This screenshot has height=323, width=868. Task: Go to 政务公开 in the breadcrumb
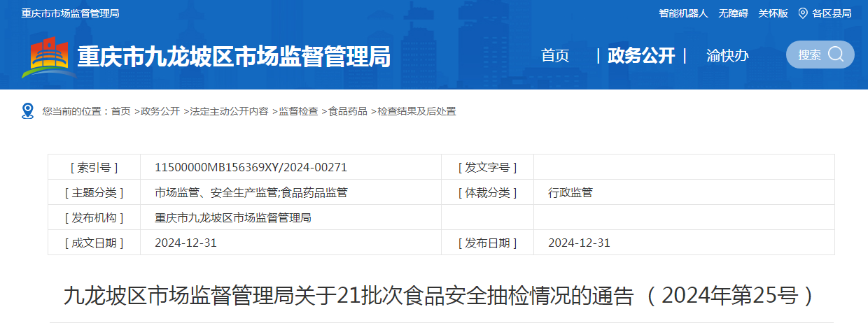[160, 111]
